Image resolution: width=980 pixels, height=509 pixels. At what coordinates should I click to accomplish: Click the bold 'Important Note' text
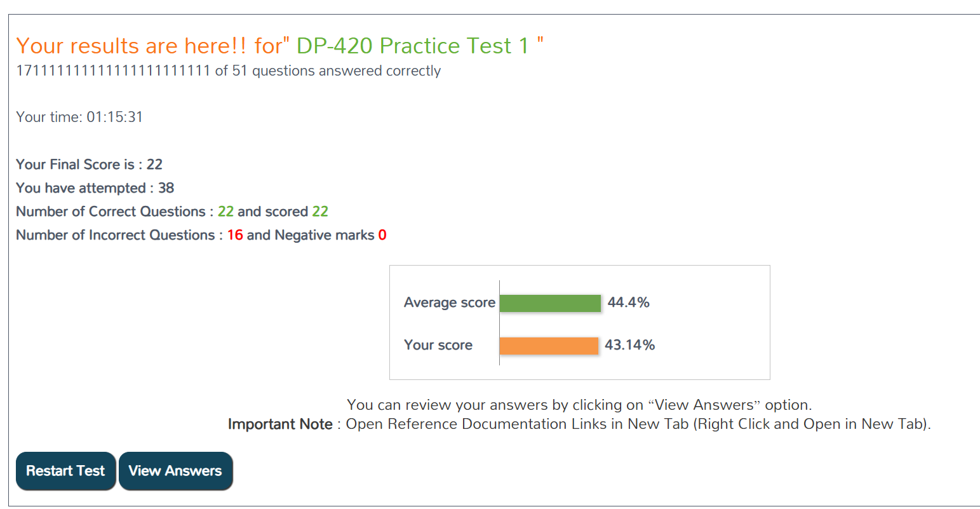point(280,424)
